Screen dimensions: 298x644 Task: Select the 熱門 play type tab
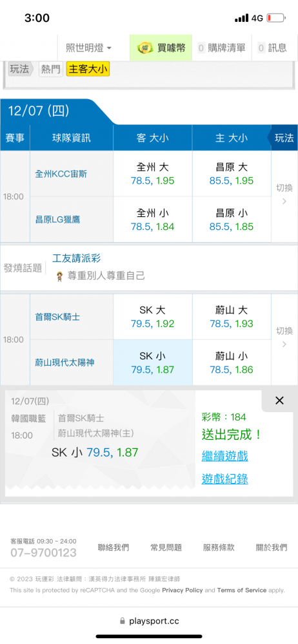coord(51,70)
